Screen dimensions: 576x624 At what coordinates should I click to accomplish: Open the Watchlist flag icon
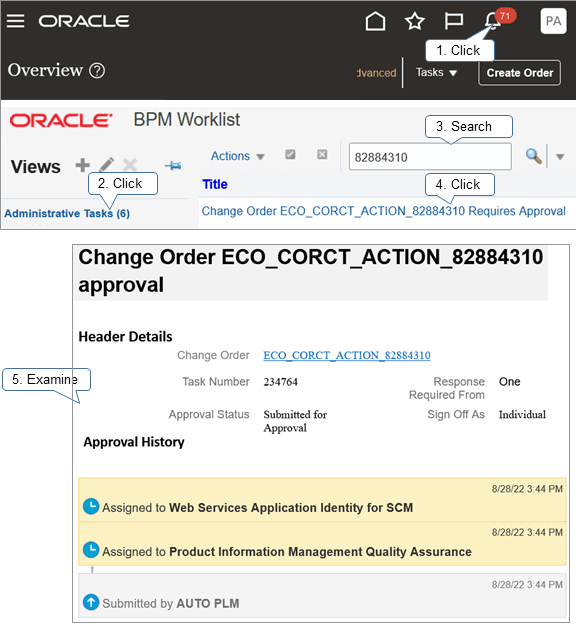453,21
